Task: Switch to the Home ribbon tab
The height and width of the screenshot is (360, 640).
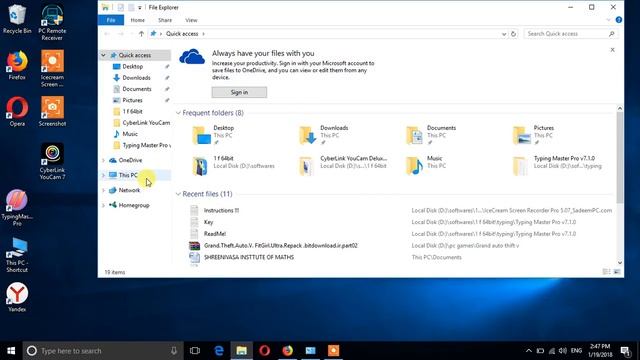Action: (138, 20)
